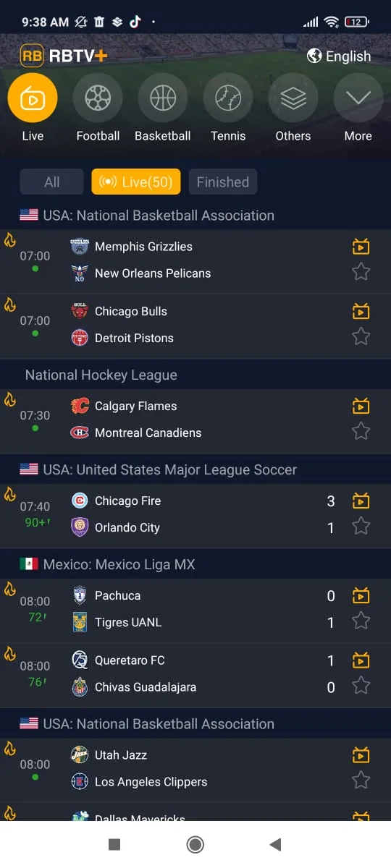Open the Utah Jazz vs Clippers match
This screenshot has width=391, height=868.
tap(195, 769)
